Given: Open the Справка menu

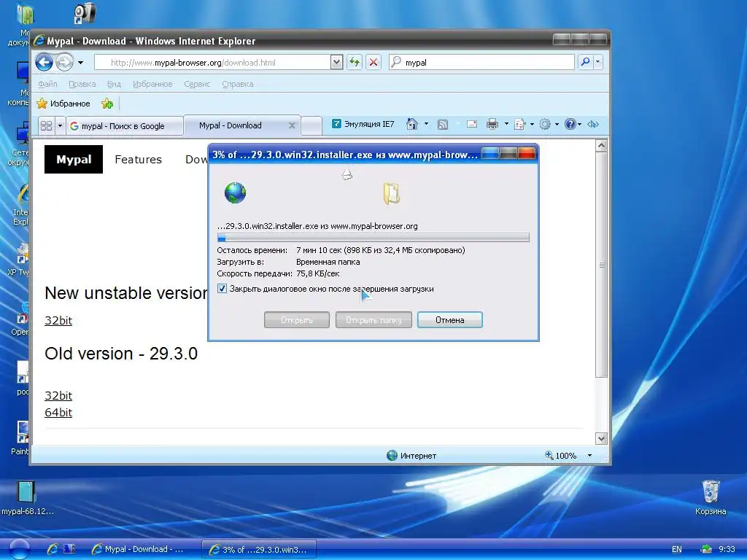Looking at the screenshot, I should pos(237,84).
